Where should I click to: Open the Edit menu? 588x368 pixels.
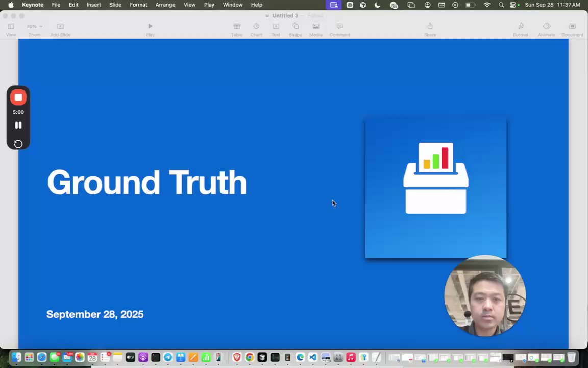(x=73, y=5)
